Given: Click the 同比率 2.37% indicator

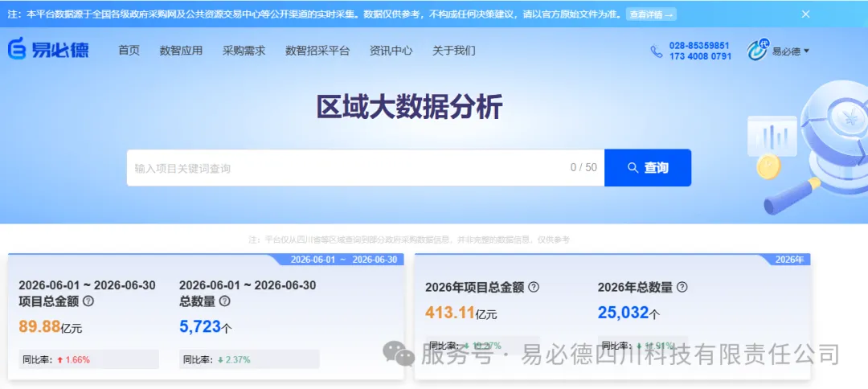Looking at the screenshot, I should (249, 359).
